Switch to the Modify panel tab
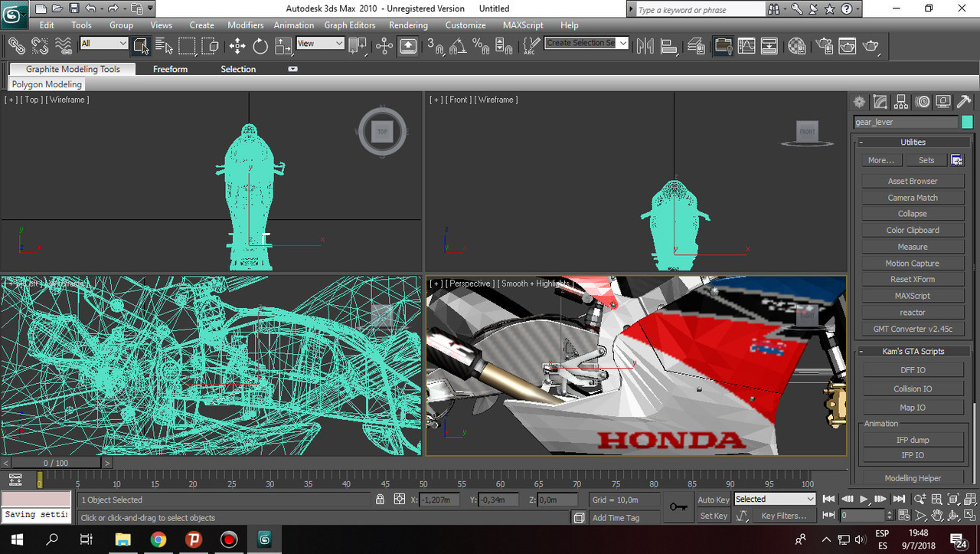The image size is (980, 554). [880, 102]
